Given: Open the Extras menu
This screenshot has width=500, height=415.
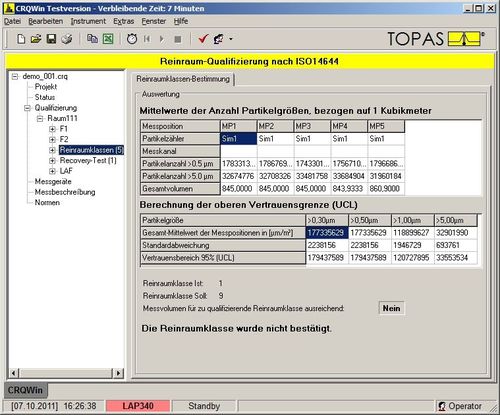Looking at the screenshot, I should pyautogui.click(x=123, y=21).
